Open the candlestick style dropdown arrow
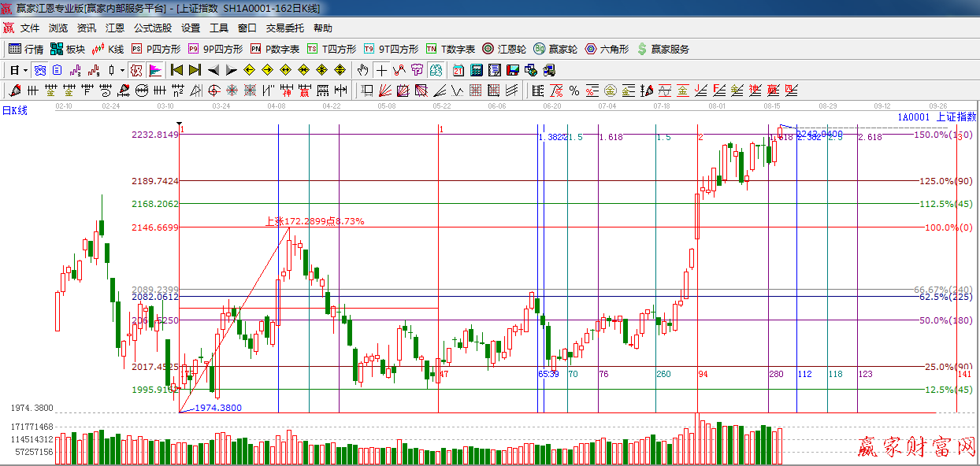980x466 pixels. [x=122, y=70]
